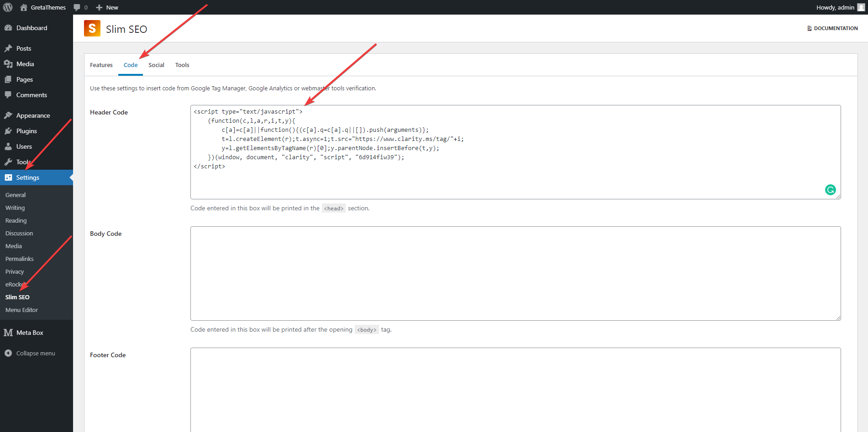Click the Collapse menu arrow icon
Image resolution: width=868 pixels, height=432 pixels.
pyautogui.click(x=8, y=353)
